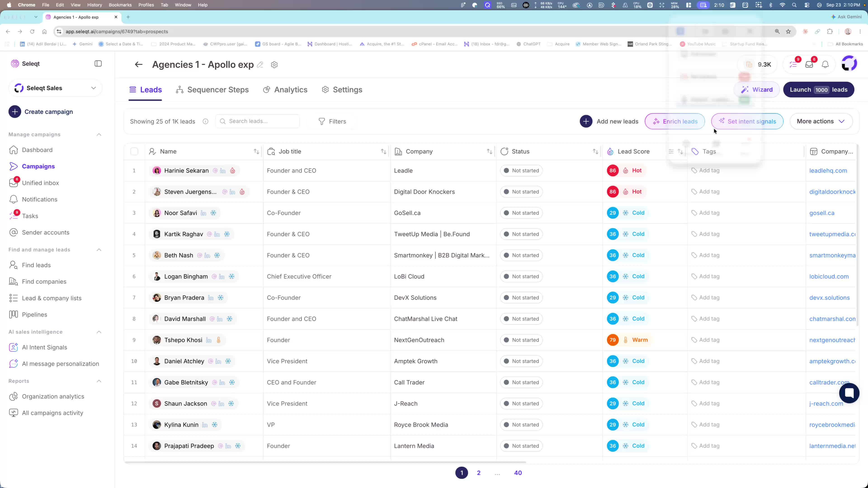This screenshot has width=868, height=488.
Task: Click the Search leads input field
Action: pyautogui.click(x=257, y=121)
